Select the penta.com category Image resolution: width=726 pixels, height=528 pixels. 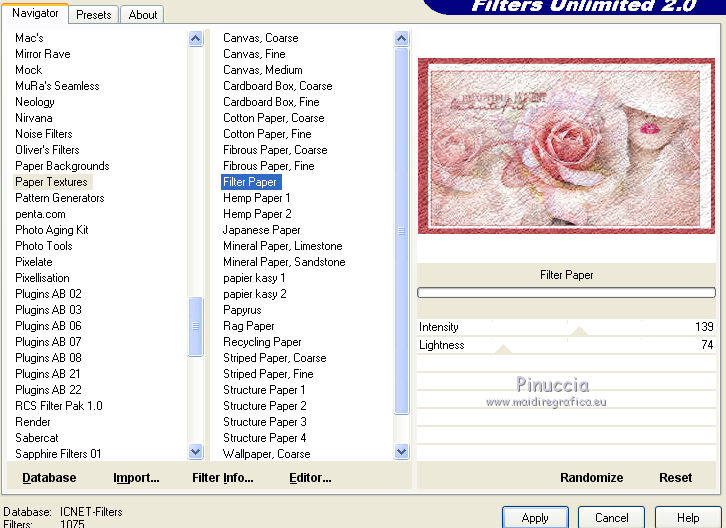40,214
